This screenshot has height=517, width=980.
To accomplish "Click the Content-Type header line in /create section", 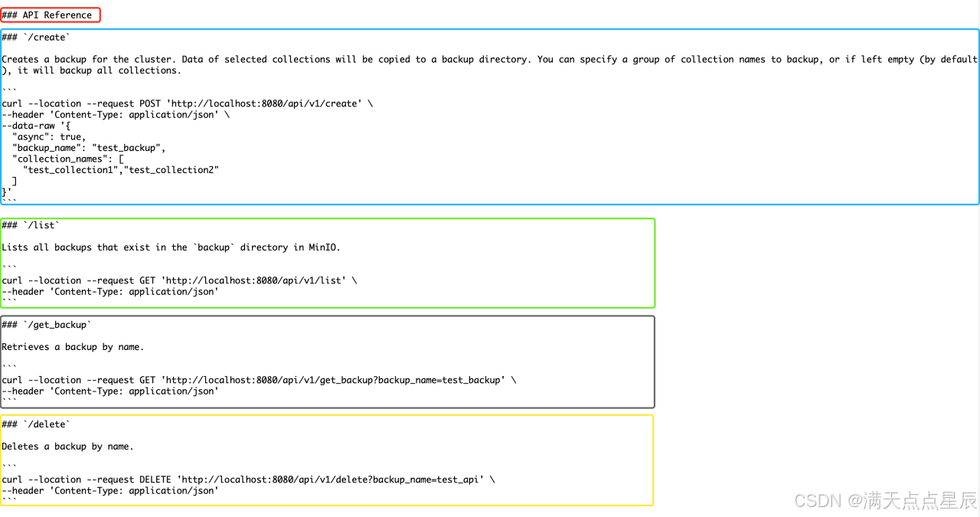I will click(116, 115).
